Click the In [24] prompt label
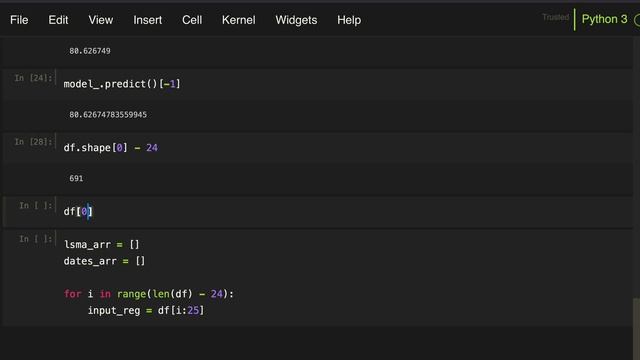Viewport: 640px width, 360px height. pos(33,78)
